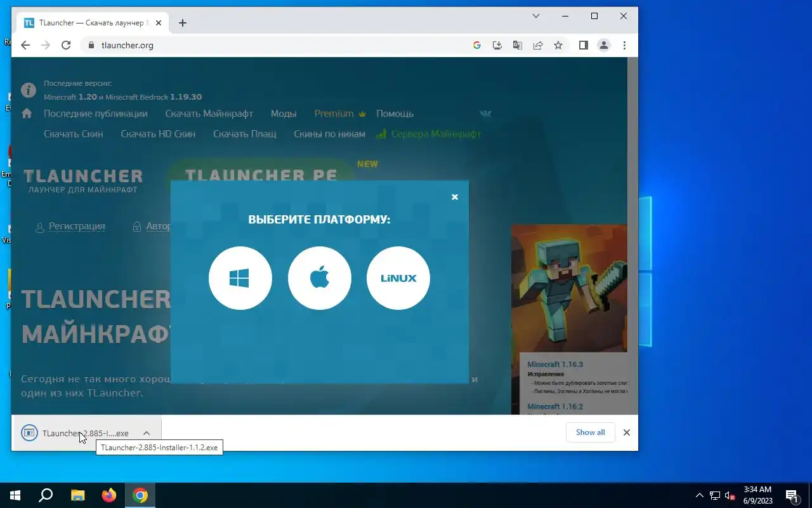Image resolution: width=812 pixels, height=508 pixels.
Task: Open Последние публикации menu item
Action: pos(96,114)
